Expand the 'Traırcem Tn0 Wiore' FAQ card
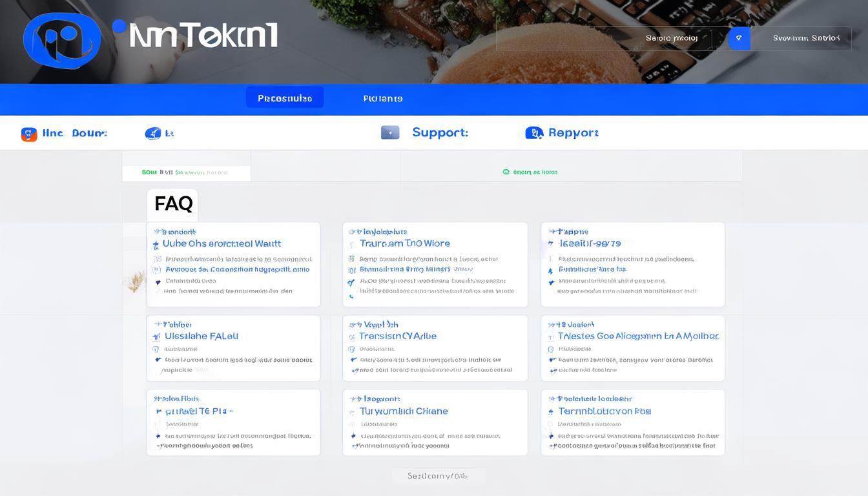Viewport: 868px width, 496px height. (x=405, y=243)
